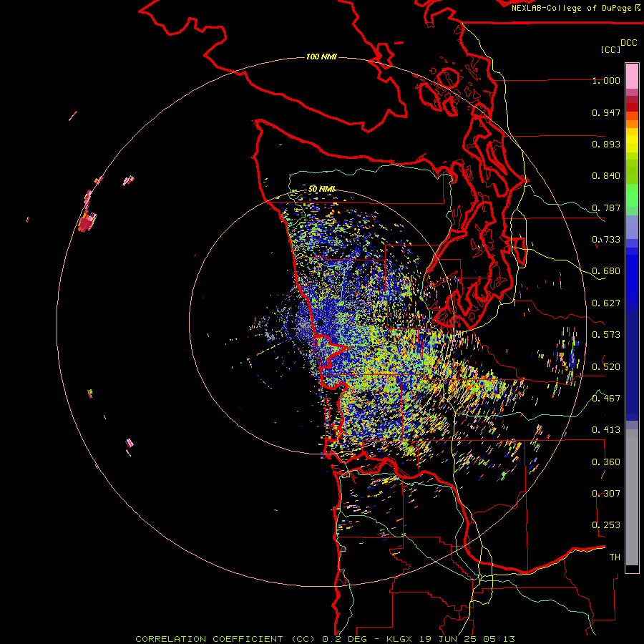The height and width of the screenshot is (644, 644).
Task: Click the 0.413 color scale value
Action: click(606, 430)
